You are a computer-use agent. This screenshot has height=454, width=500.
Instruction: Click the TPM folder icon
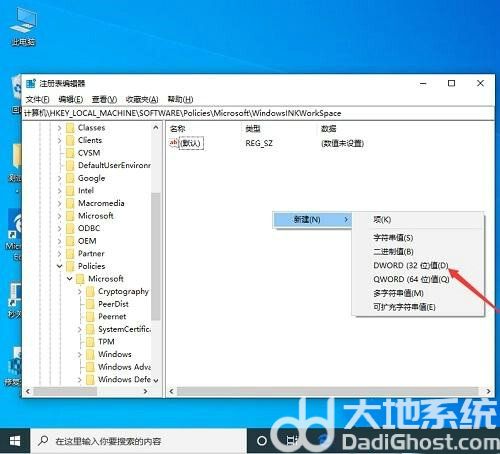(x=90, y=342)
